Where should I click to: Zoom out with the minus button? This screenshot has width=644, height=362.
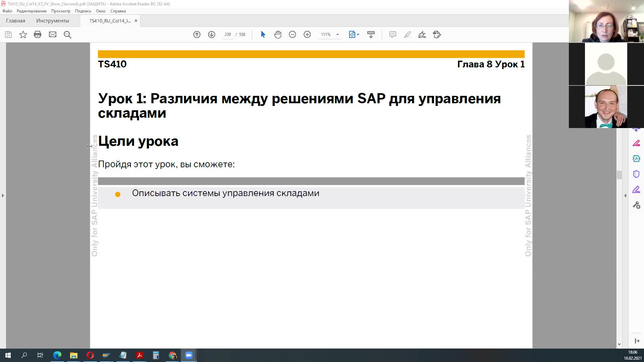(292, 35)
